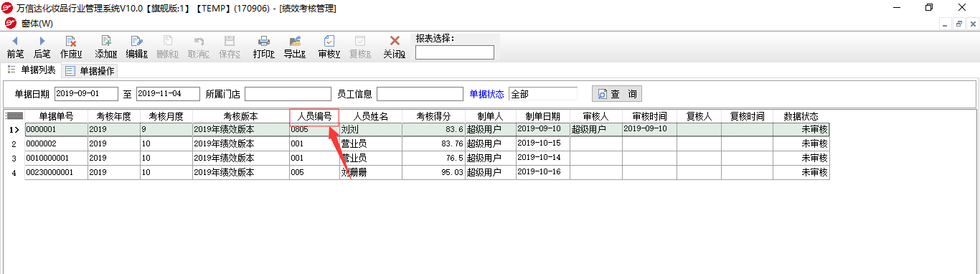
Task: Click the 0805 staff number cell
Action: click(x=314, y=129)
